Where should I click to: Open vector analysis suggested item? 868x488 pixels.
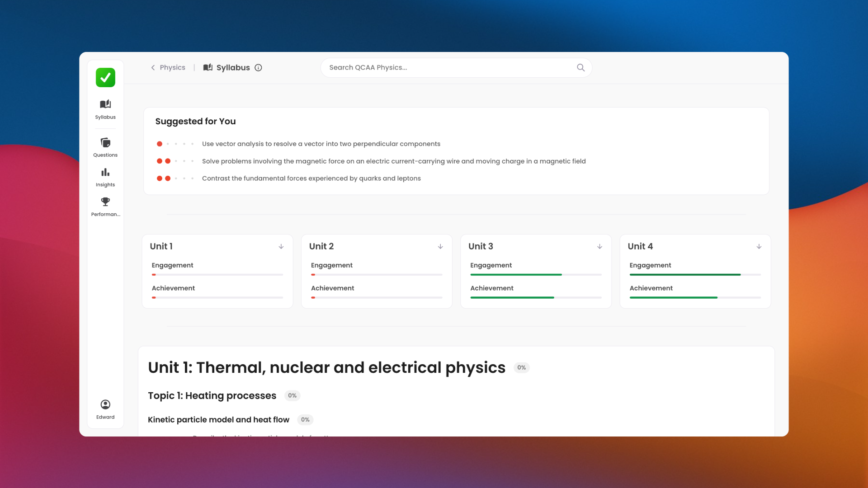click(x=321, y=144)
